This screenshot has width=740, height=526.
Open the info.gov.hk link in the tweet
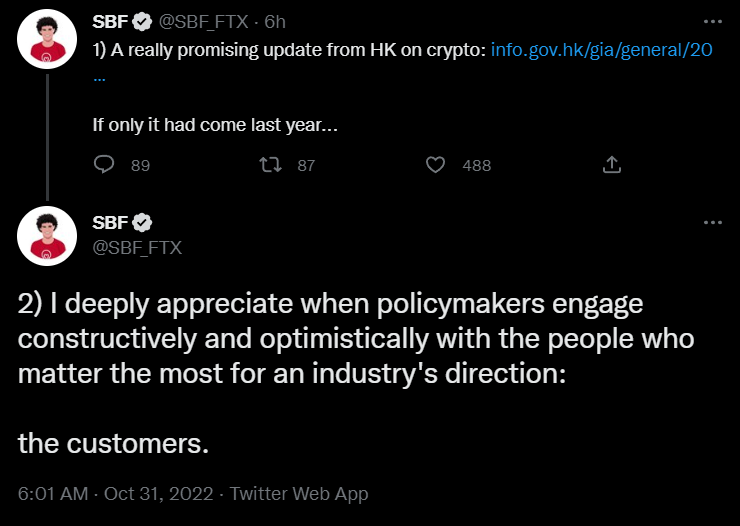602,48
